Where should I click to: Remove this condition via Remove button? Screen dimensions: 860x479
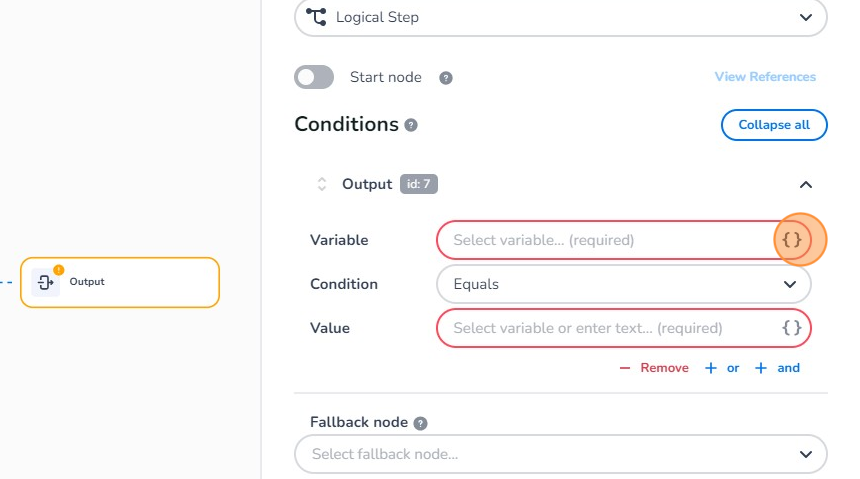(x=654, y=368)
